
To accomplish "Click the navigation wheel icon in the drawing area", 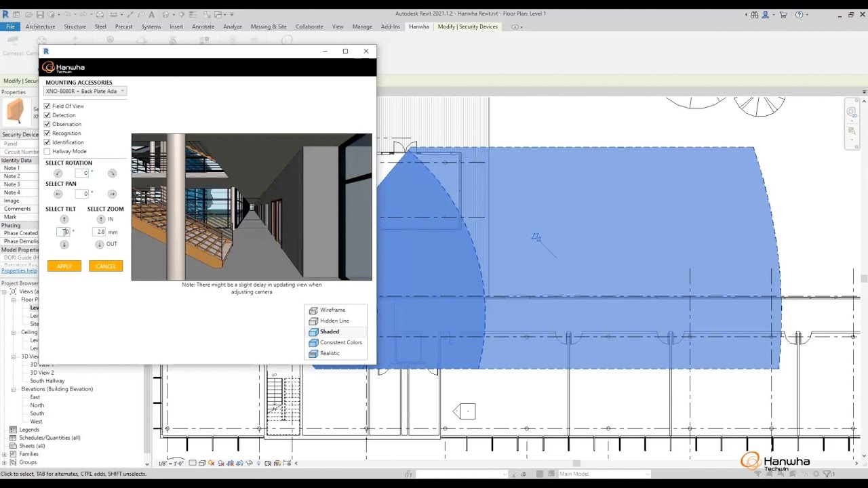I will point(852,112).
